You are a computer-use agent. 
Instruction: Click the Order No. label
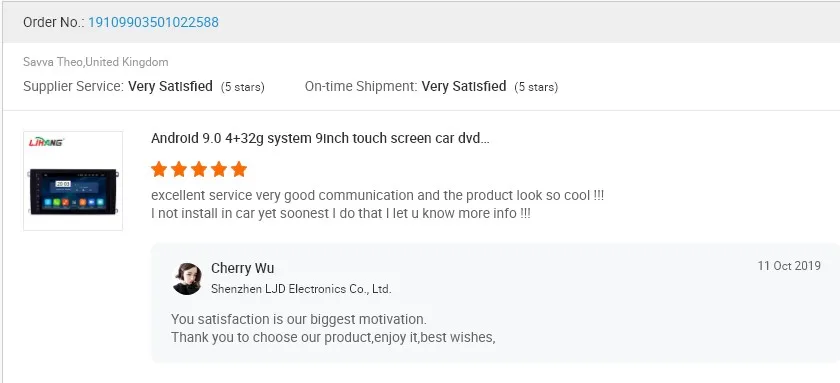tap(54, 22)
